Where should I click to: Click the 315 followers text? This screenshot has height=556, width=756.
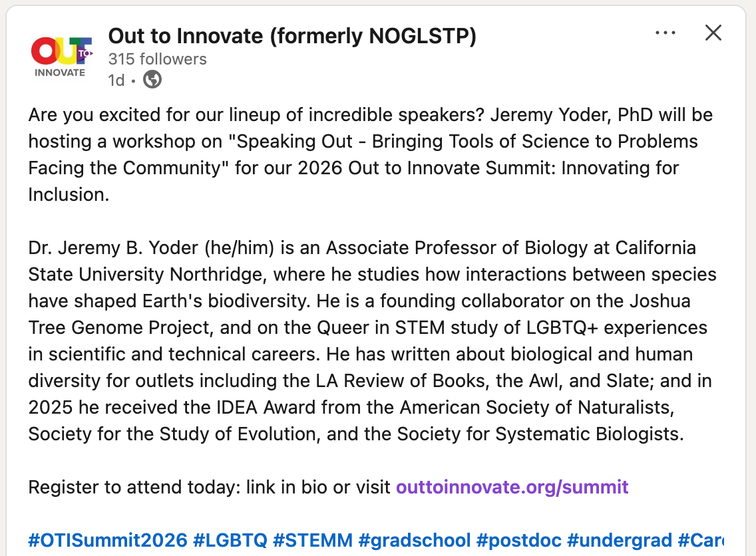click(158, 59)
